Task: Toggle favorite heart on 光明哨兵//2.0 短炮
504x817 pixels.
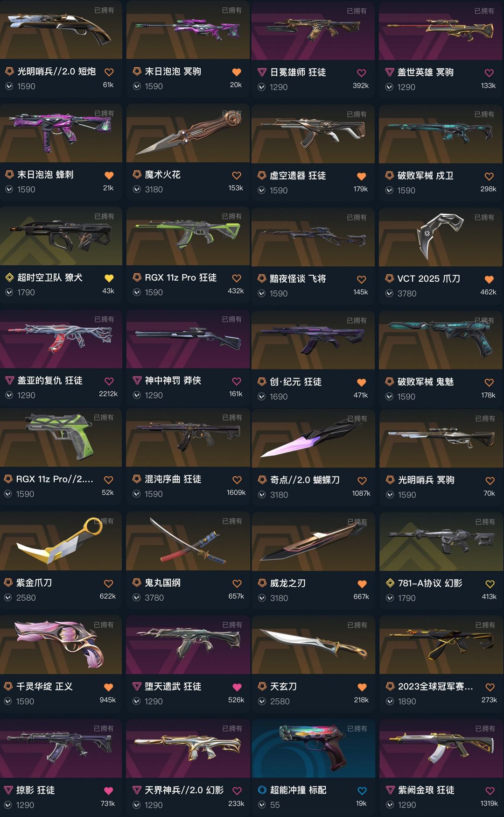Action: point(109,72)
